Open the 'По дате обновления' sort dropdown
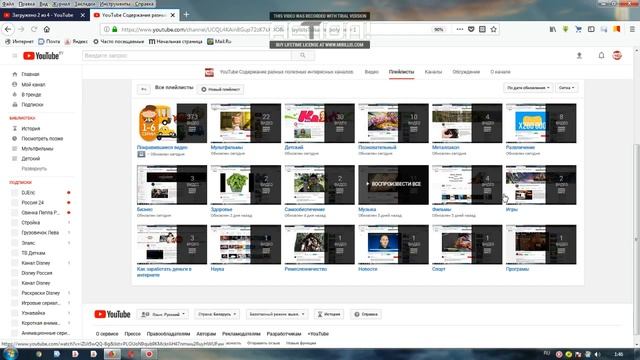The image size is (640, 360). pos(528,88)
